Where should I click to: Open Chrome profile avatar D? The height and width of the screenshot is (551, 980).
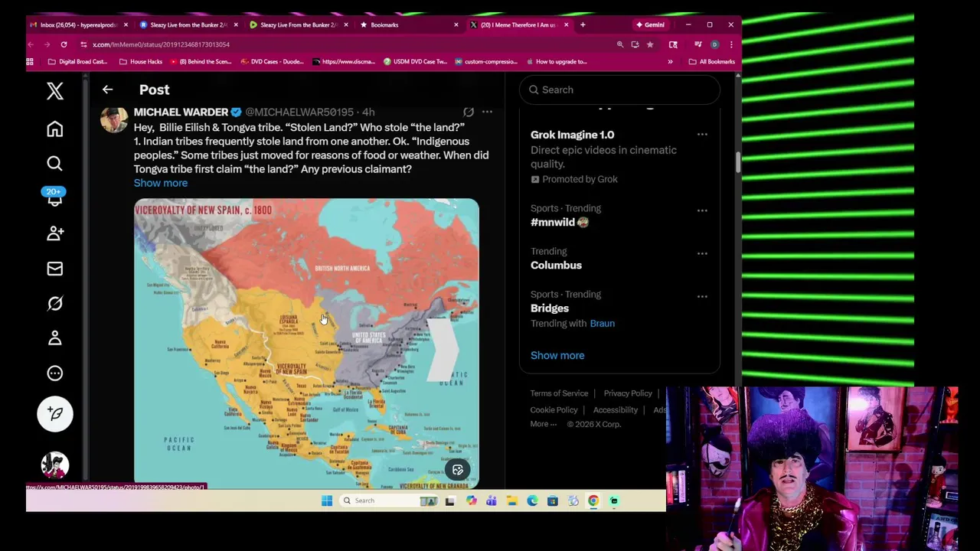click(714, 44)
